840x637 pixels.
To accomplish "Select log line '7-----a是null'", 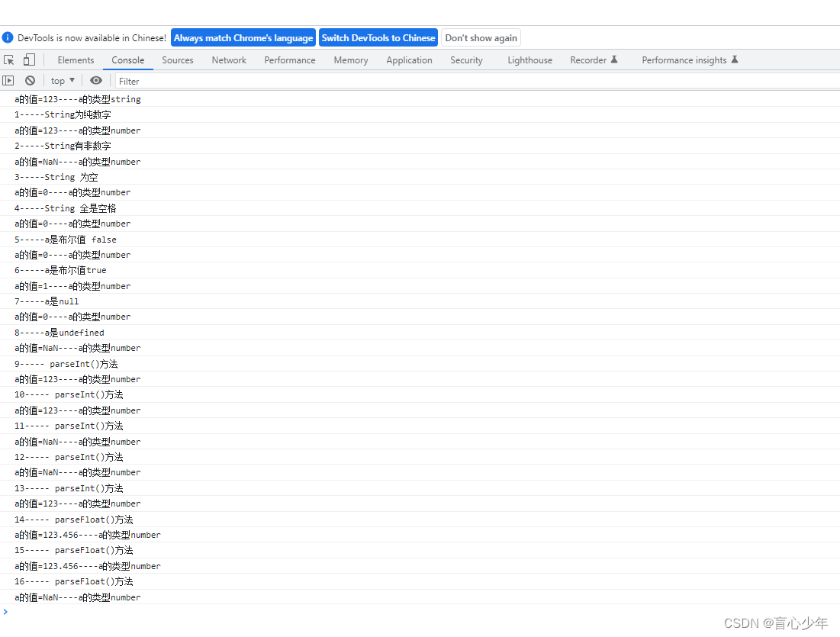I will (47, 301).
